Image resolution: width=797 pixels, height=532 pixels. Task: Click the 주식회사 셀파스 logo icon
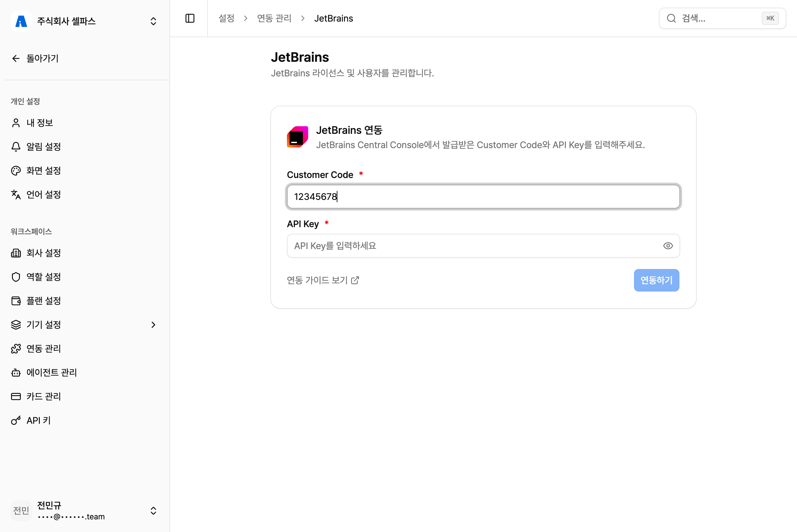tap(21, 21)
